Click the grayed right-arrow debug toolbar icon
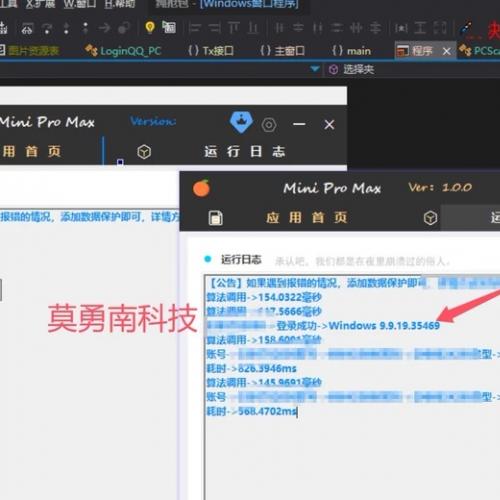Screen dimensions: 500x500 104,28
